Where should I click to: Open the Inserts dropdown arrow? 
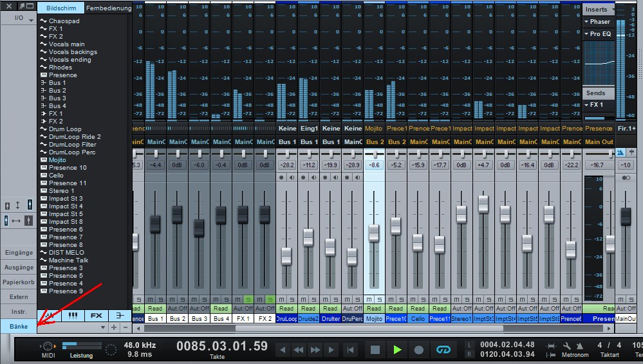(x=613, y=9)
